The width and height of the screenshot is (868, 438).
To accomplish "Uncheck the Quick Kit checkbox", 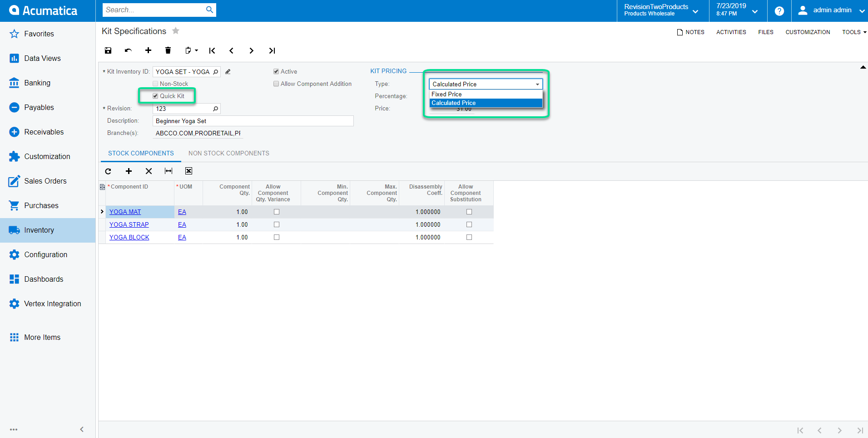I will (x=155, y=96).
